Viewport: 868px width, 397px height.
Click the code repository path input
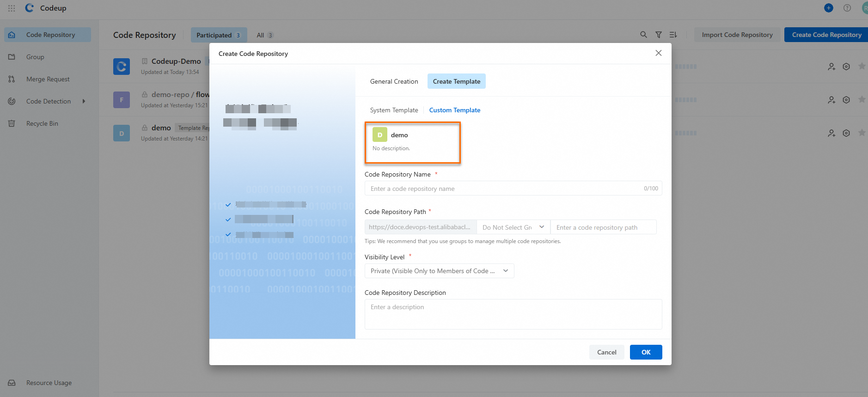tap(604, 227)
